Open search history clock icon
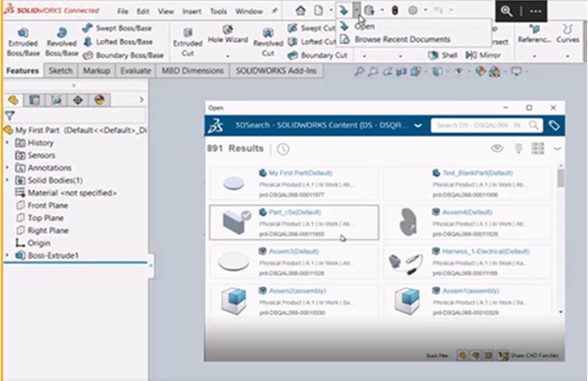 [x=284, y=149]
